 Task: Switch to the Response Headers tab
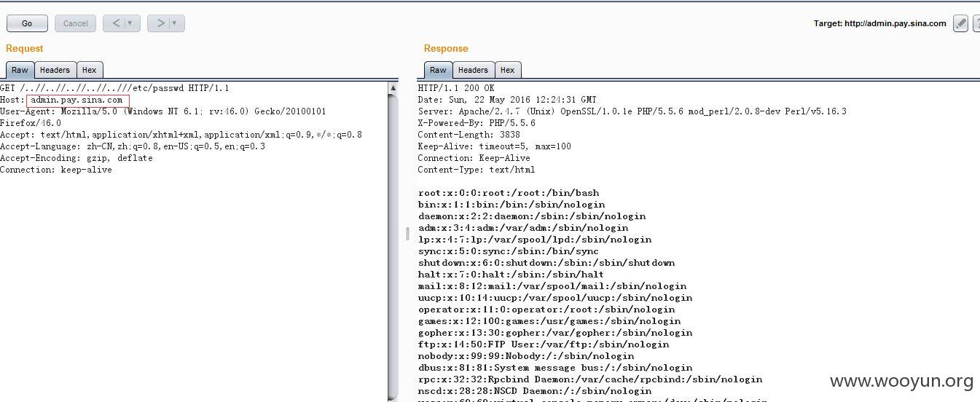(x=473, y=70)
